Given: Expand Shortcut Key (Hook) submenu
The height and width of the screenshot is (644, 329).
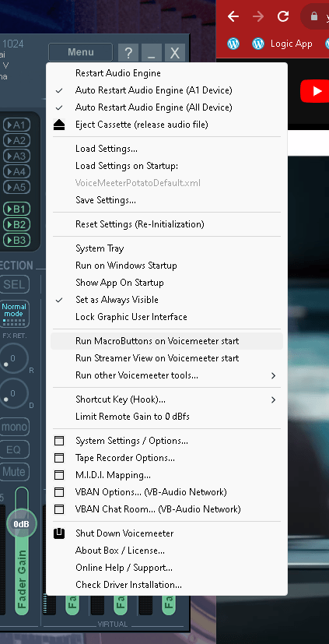Looking at the screenshot, I should click(166, 399).
